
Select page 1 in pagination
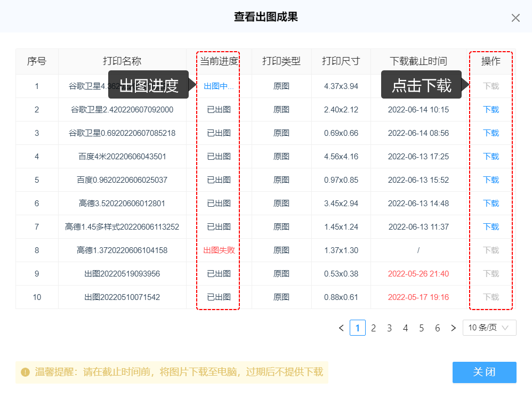point(357,328)
